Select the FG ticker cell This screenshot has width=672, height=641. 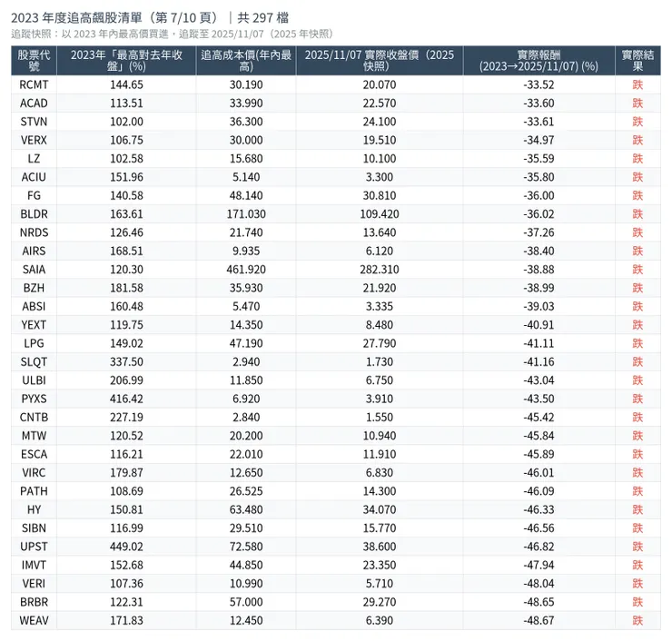point(34,195)
